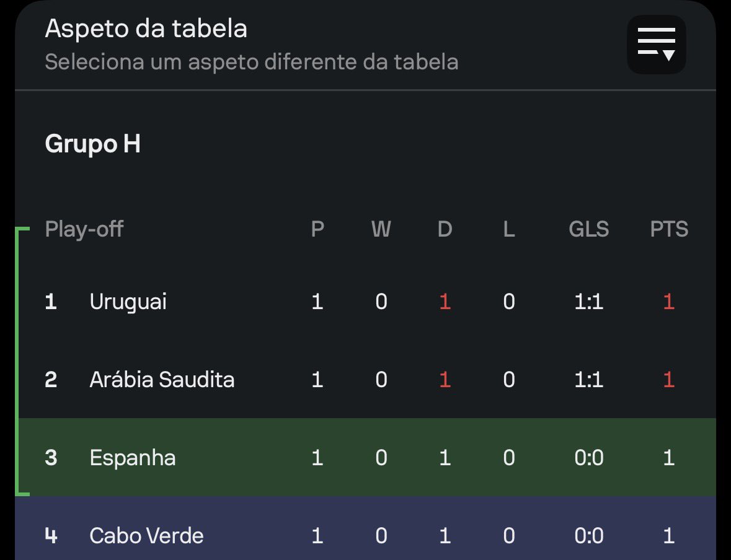Open the table layout selector icon

tap(657, 45)
